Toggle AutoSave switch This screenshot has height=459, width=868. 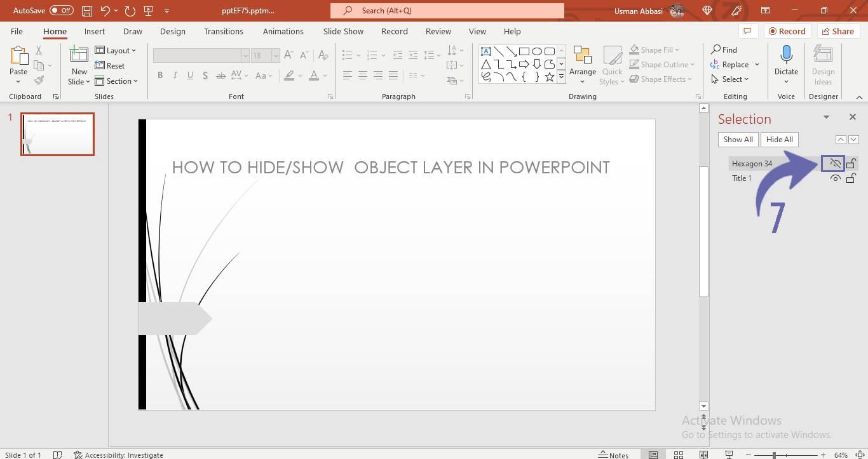pyautogui.click(x=61, y=11)
